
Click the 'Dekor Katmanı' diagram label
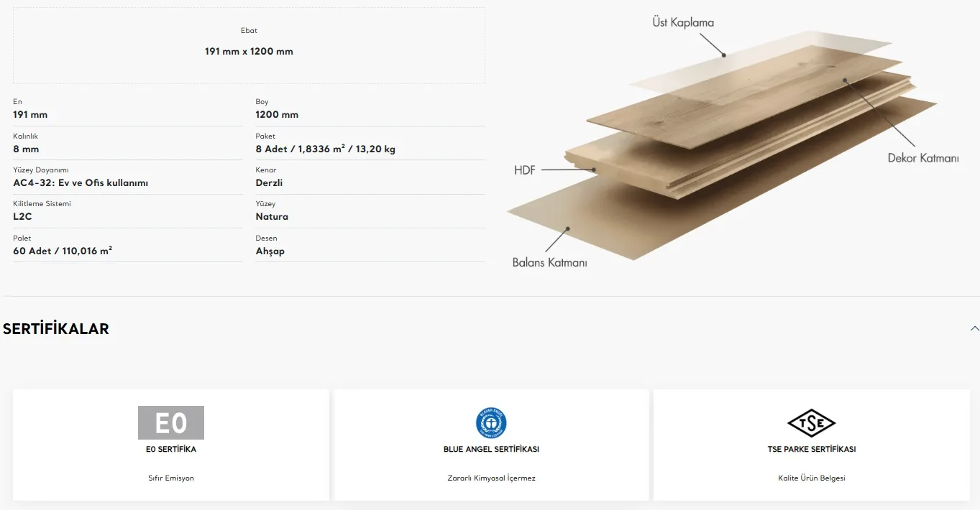[923, 158]
